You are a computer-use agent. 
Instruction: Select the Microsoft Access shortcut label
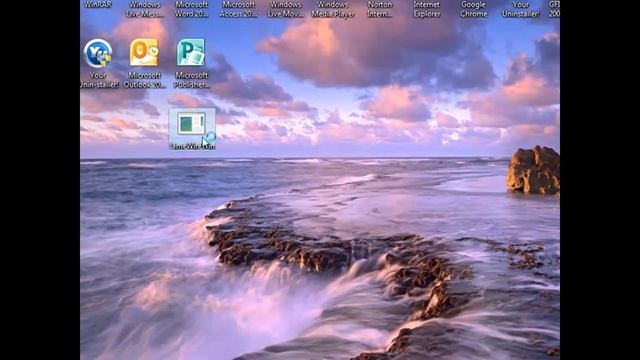point(238,9)
